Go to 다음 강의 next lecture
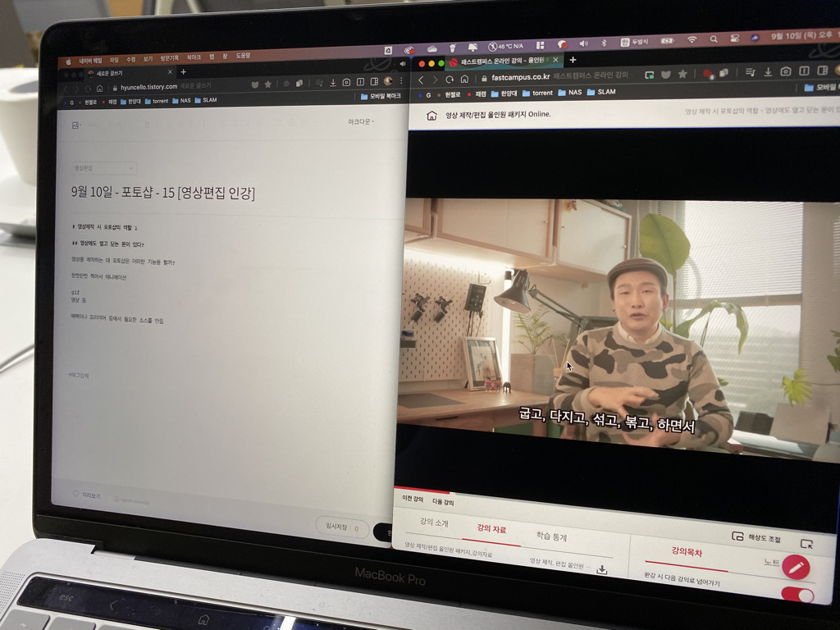This screenshot has height=630, width=840. coord(443,502)
